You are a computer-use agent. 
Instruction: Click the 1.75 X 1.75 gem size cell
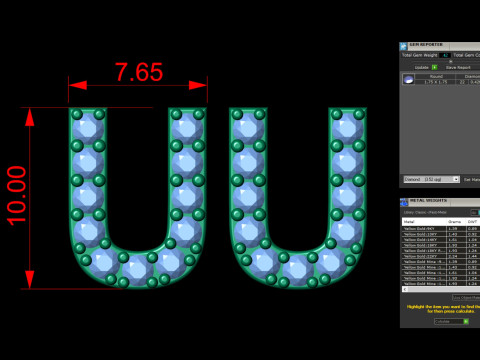(x=436, y=82)
